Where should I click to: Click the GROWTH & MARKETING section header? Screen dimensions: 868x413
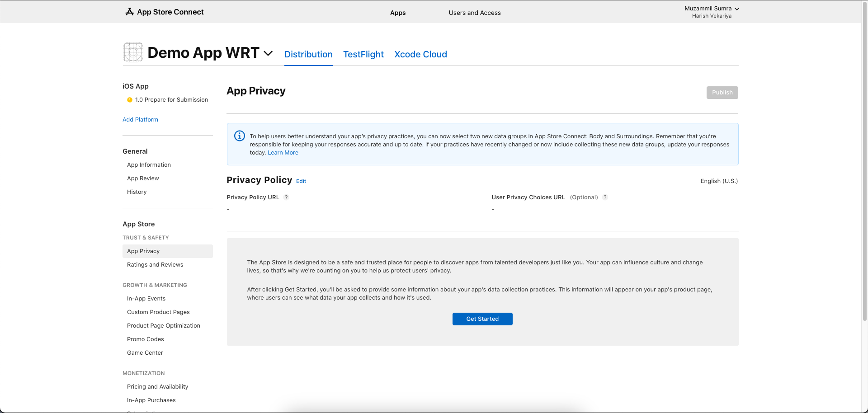click(155, 285)
